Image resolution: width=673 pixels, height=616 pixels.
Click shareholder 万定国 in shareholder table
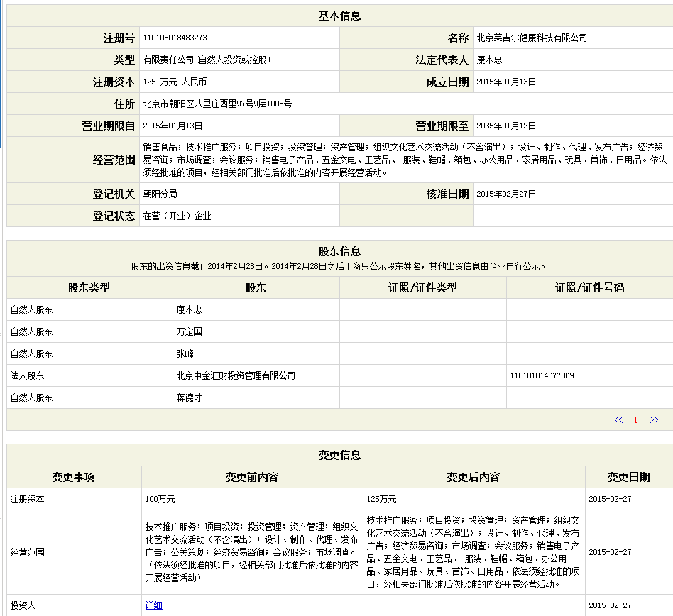pos(189,331)
